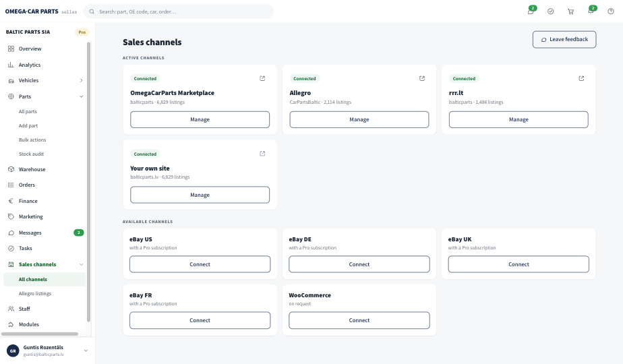
Task: Click the search input field
Action: click(x=179, y=11)
